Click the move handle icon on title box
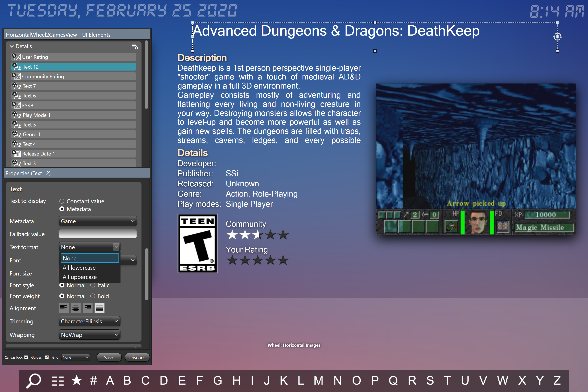Screen dimensions: 588x392 click(557, 37)
